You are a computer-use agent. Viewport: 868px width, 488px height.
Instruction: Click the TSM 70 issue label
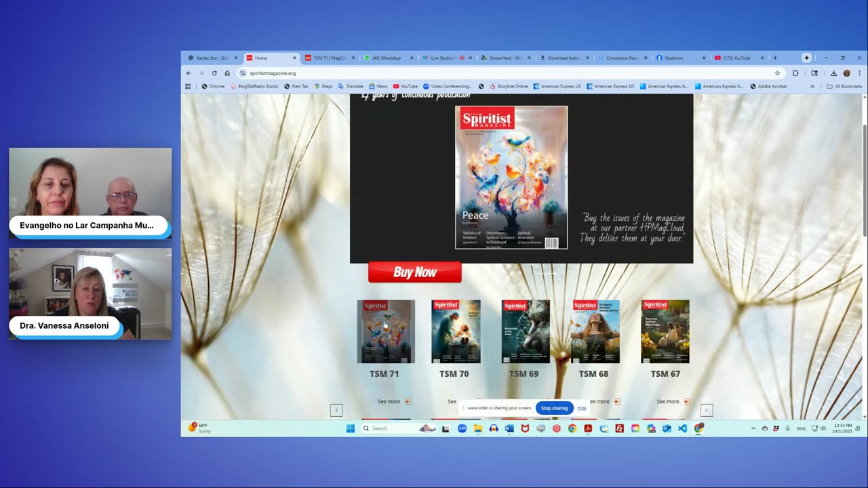454,373
